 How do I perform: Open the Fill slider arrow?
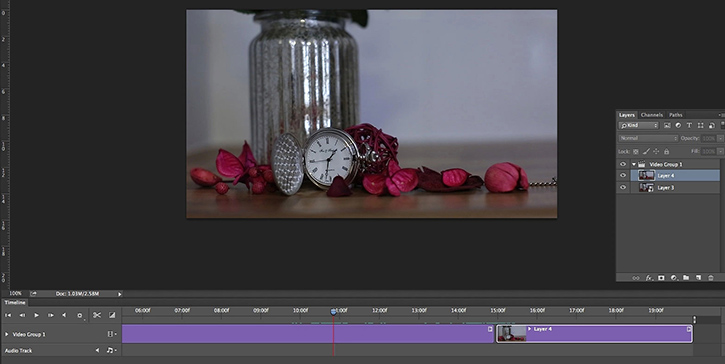[720, 151]
